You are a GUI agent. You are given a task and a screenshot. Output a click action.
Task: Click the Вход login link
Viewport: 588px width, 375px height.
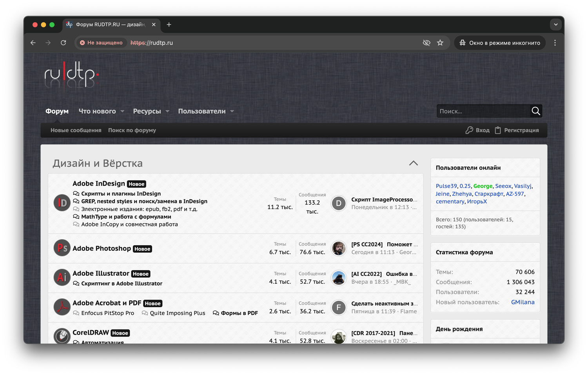(477, 130)
